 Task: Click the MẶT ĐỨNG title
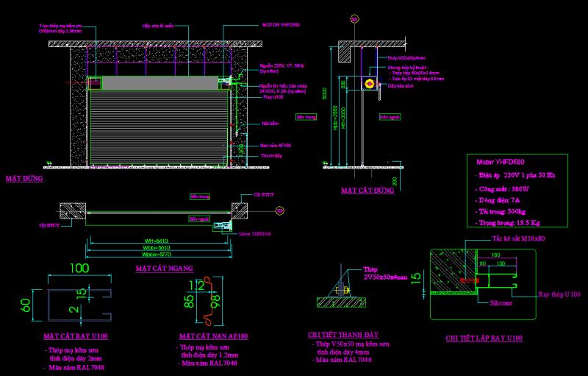click(x=24, y=179)
